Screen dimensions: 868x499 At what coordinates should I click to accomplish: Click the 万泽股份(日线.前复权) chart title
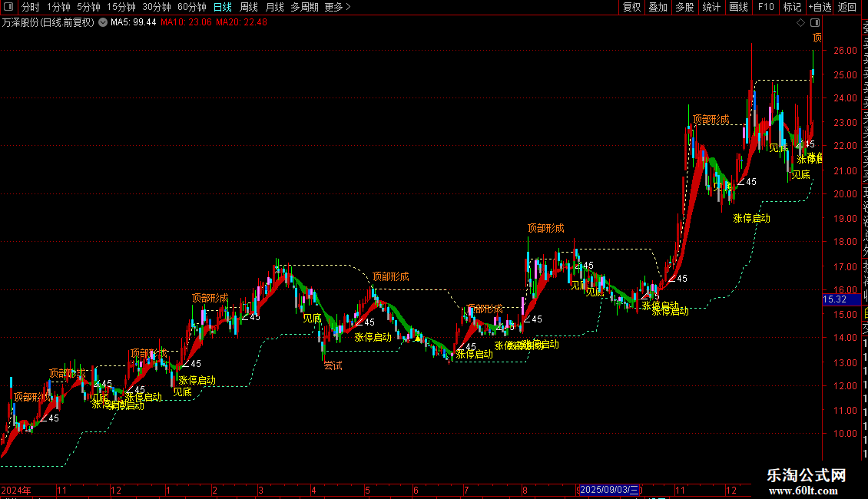(48, 23)
